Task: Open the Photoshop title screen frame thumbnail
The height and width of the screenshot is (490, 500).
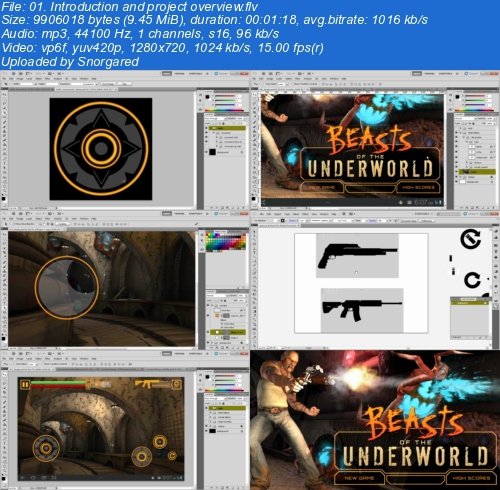Action: pos(375,140)
